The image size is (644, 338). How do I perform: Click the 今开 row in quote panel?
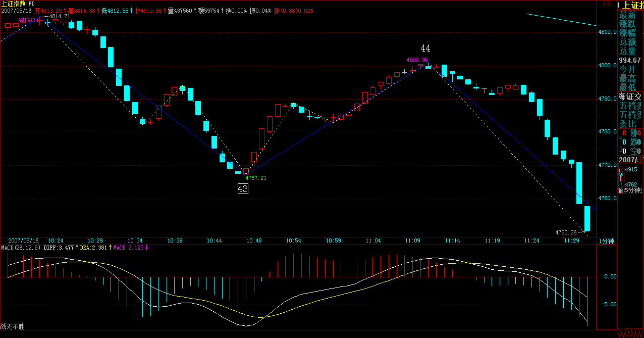point(628,69)
